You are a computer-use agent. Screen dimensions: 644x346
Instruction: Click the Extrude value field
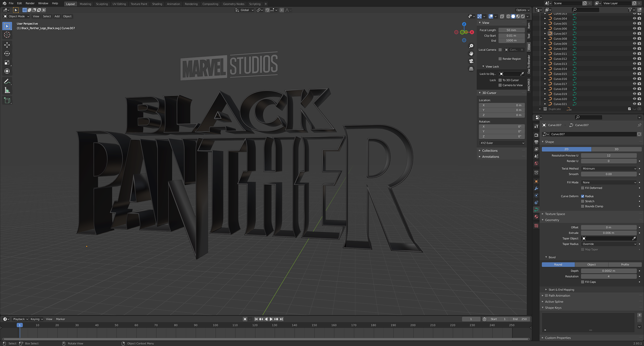coord(609,233)
